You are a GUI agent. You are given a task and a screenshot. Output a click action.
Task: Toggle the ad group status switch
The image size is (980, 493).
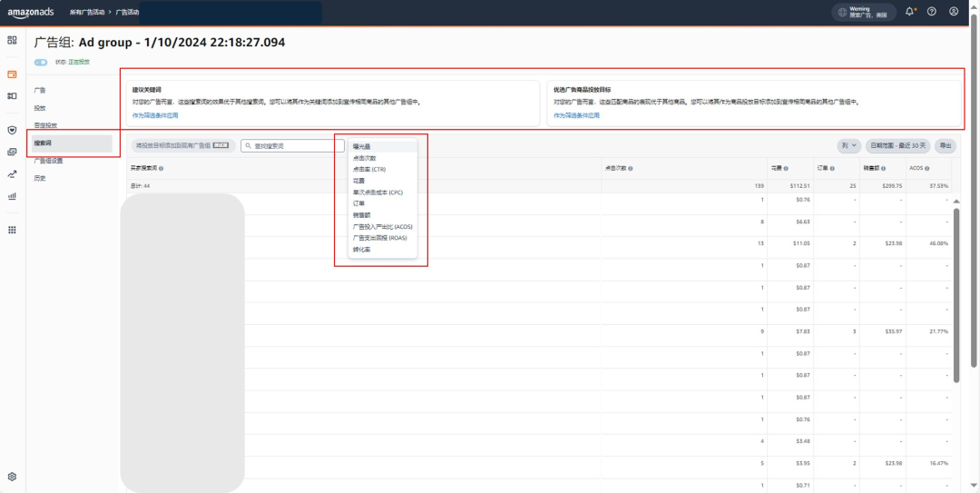41,62
